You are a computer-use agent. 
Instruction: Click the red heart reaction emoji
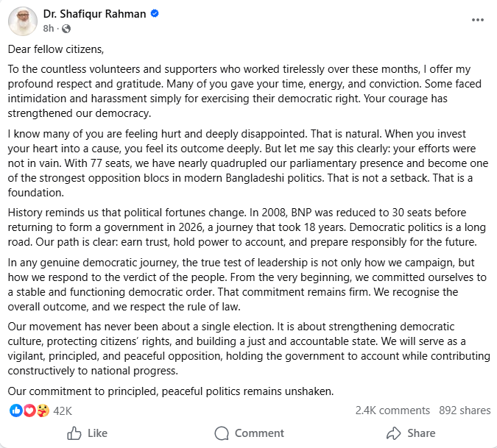tap(29, 410)
